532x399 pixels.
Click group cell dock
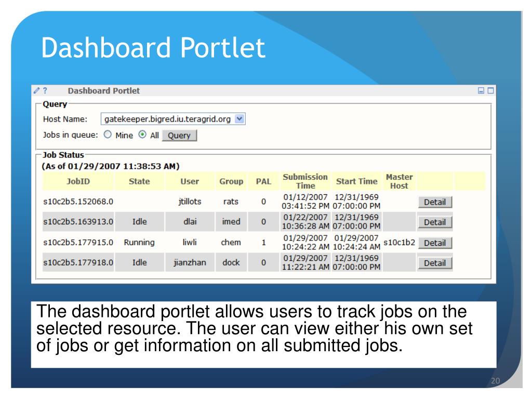231,262
